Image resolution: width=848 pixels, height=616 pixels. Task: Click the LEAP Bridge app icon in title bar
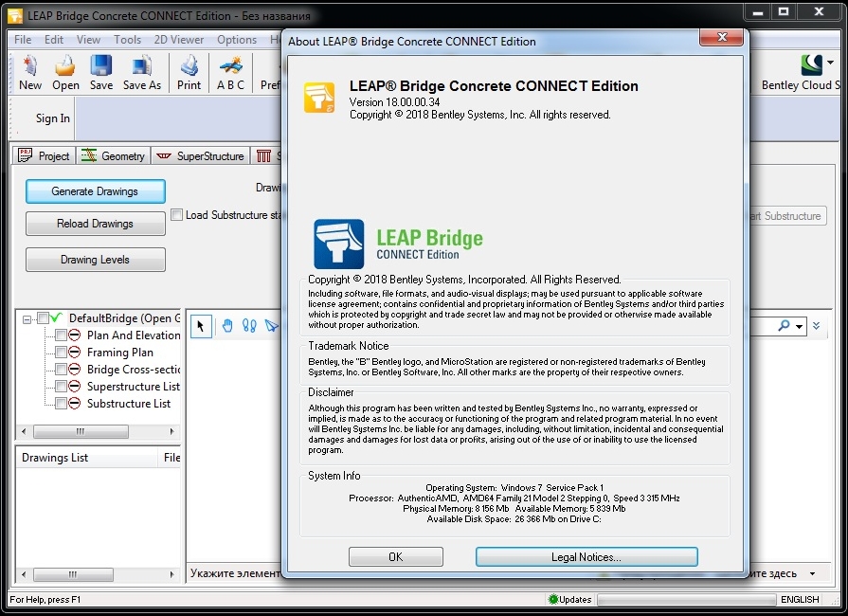pos(14,16)
